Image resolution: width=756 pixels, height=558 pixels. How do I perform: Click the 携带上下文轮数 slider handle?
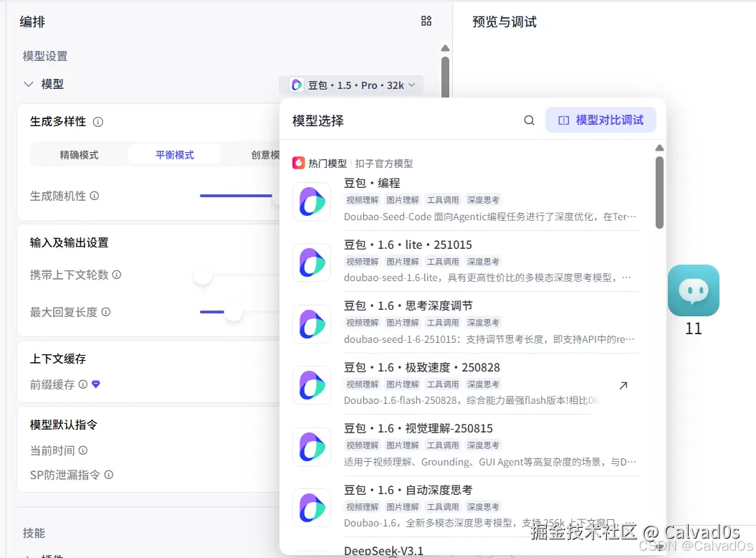coord(203,275)
